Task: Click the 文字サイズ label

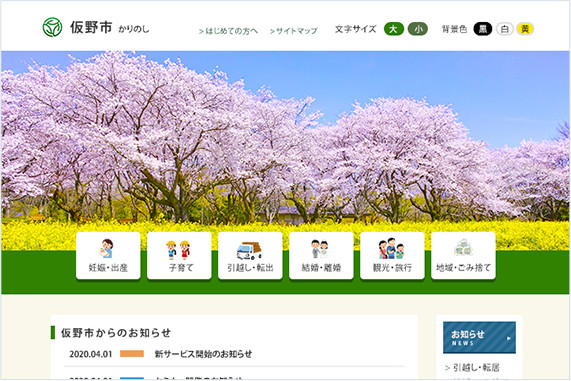Action: [355, 29]
